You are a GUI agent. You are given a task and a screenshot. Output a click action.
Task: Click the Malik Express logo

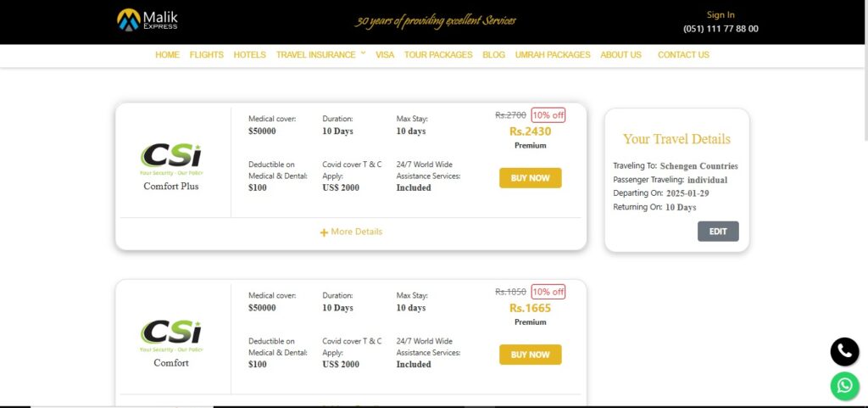tap(147, 20)
